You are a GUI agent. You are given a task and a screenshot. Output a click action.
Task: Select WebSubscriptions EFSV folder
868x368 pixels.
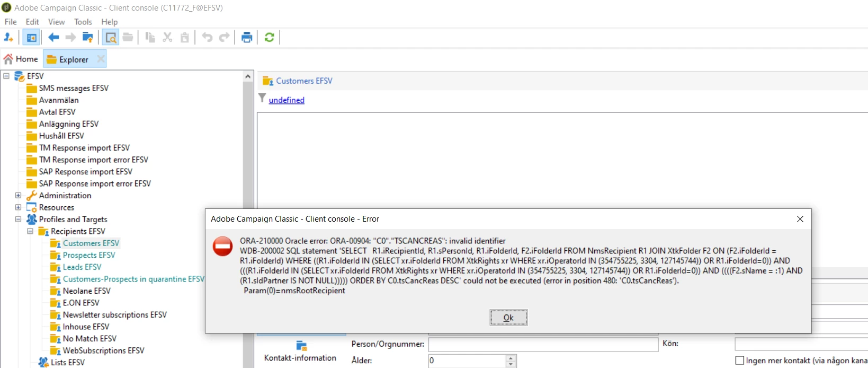tap(104, 351)
